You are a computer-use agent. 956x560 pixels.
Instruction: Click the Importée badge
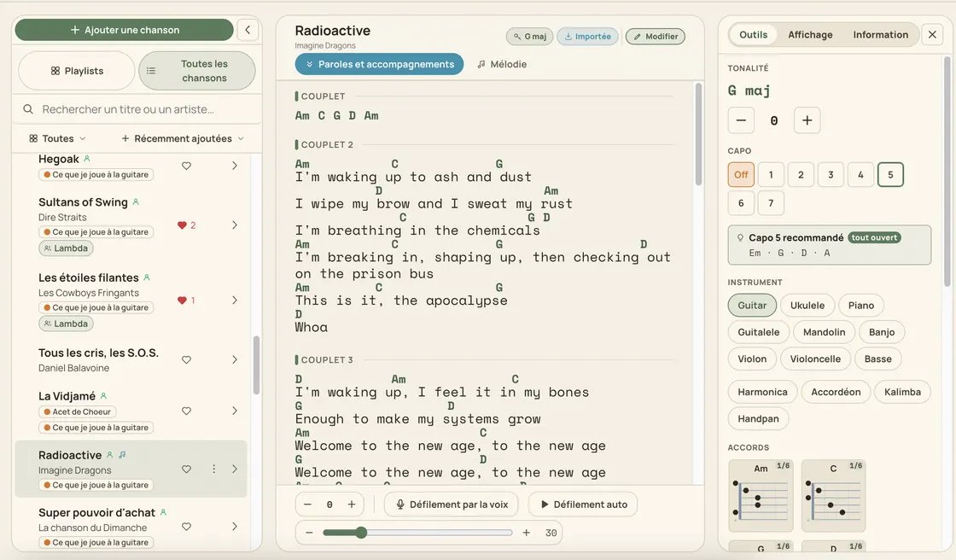(x=588, y=37)
